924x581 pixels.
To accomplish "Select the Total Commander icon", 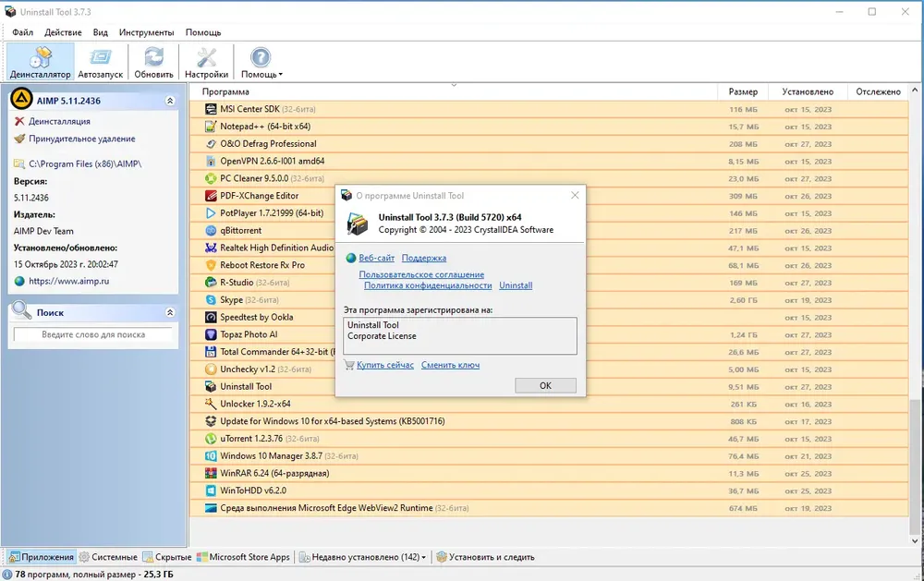I will point(211,352).
